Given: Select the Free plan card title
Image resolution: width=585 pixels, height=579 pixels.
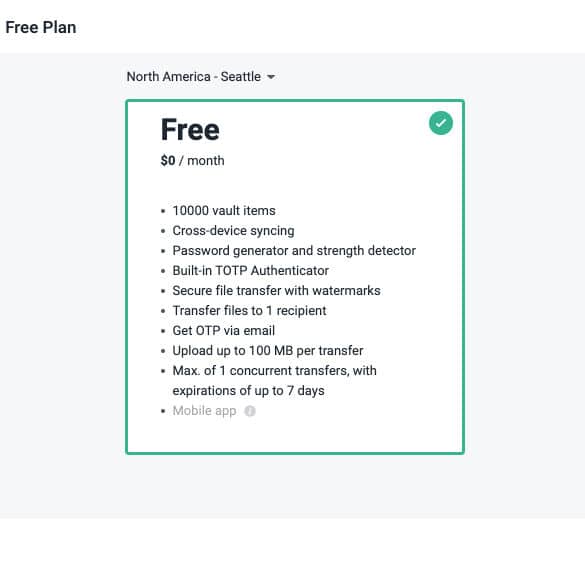Looking at the screenshot, I should click(190, 129).
